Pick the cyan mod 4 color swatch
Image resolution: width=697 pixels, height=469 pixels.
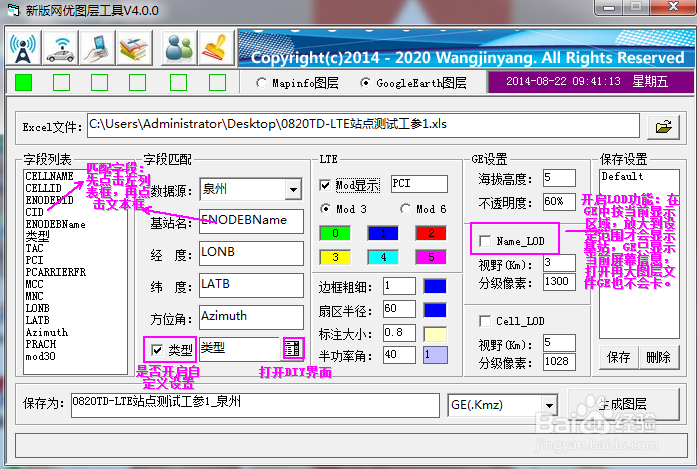coord(383,257)
